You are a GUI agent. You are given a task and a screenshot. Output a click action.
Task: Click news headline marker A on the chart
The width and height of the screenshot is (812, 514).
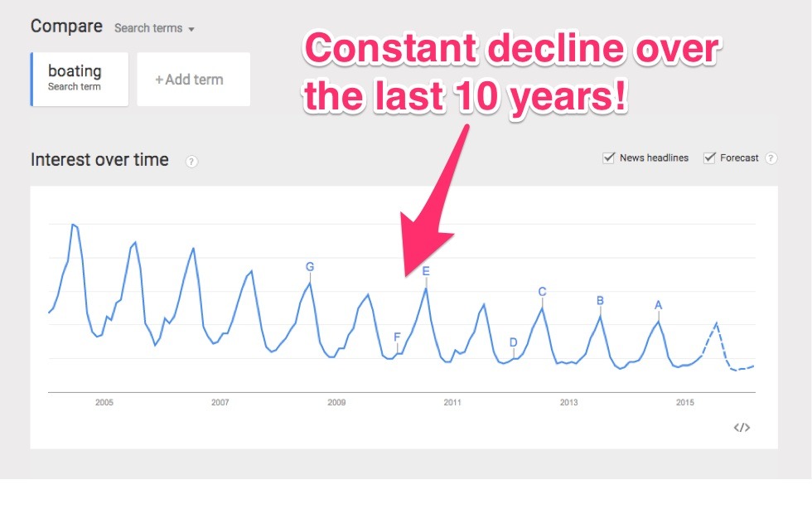[659, 305]
